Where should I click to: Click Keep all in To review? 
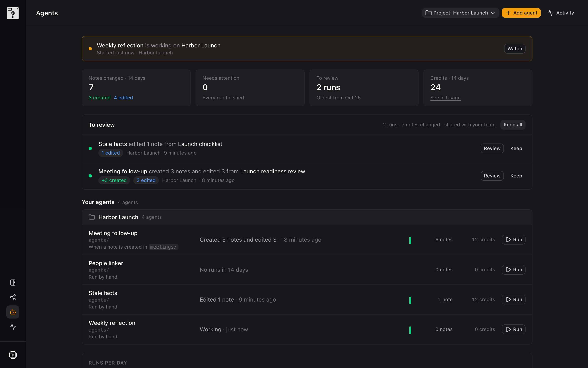click(x=513, y=125)
